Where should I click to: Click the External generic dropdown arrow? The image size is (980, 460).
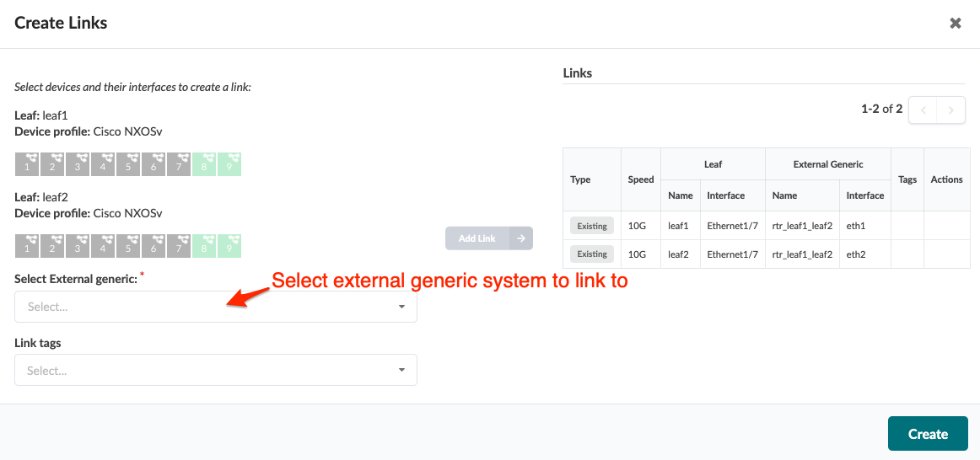[x=401, y=307]
